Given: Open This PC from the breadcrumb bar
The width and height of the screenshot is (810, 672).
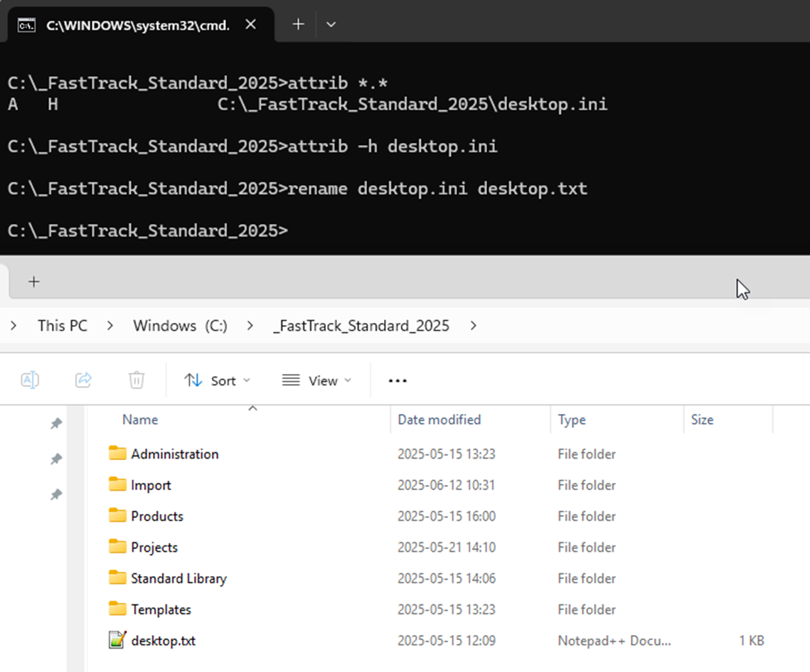Looking at the screenshot, I should pos(62,325).
